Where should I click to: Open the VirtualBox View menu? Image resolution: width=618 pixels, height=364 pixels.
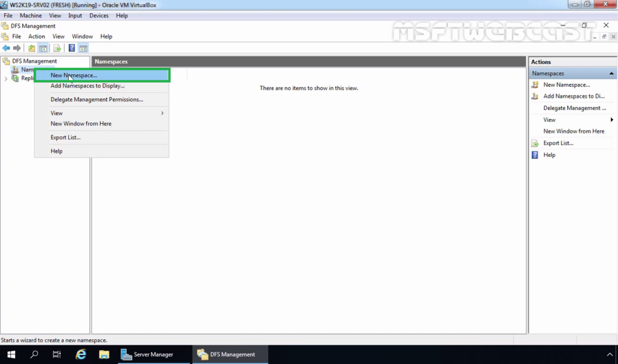click(55, 15)
